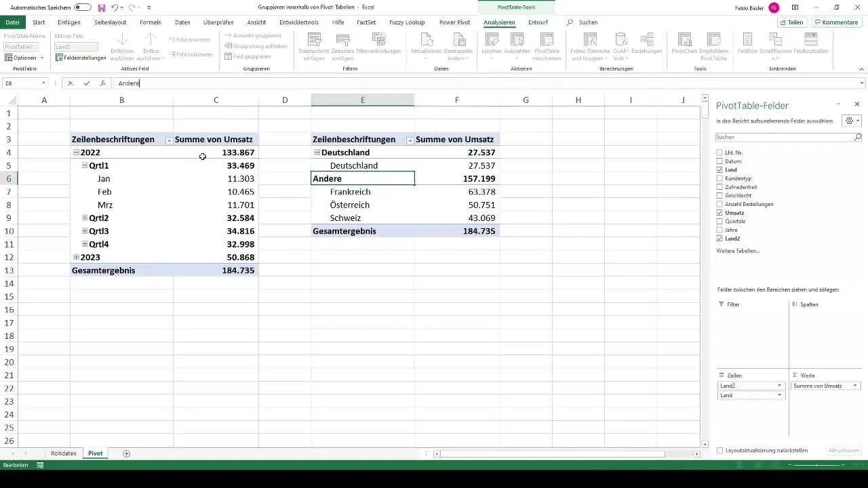Click Schaltflächen +/- icon
868x488 pixels.
[776, 39]
